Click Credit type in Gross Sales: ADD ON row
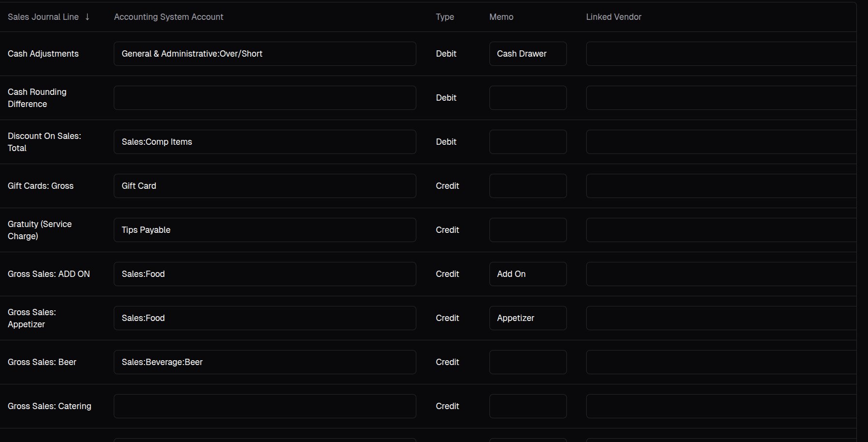 pos(447,274)
